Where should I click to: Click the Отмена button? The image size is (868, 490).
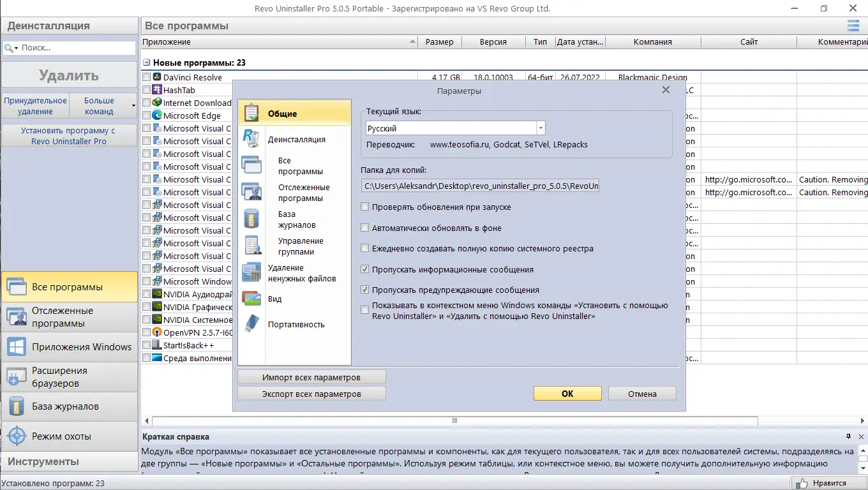(642, 394)
